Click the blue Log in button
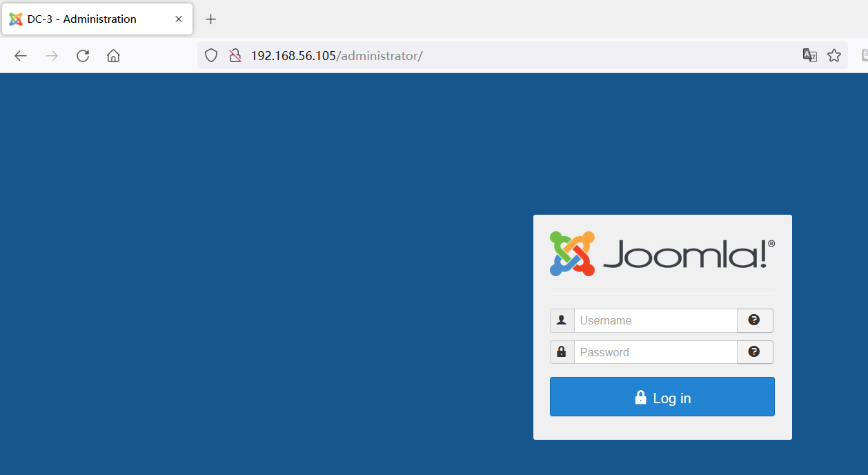Image resolution: width=868 pixels, height=475 pixels. 662,397
